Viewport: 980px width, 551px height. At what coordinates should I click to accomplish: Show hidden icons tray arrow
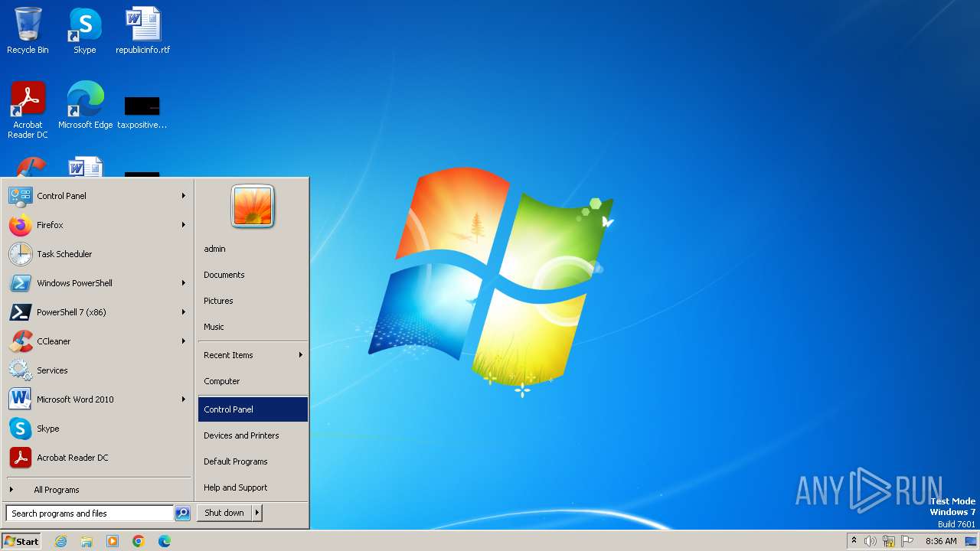pyautogui.click(x=854, y=541)
